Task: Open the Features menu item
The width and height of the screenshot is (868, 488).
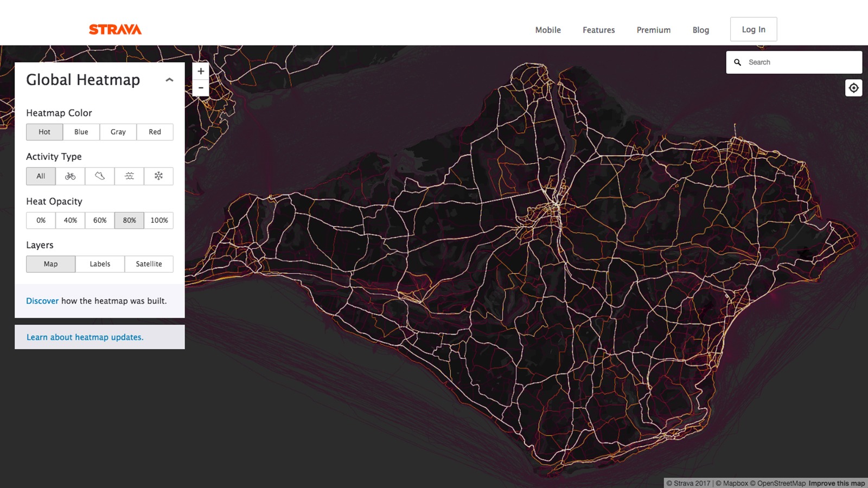Action: point(599,30)
